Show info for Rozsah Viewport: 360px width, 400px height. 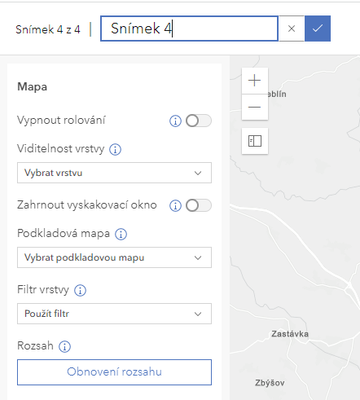point(65,347)
